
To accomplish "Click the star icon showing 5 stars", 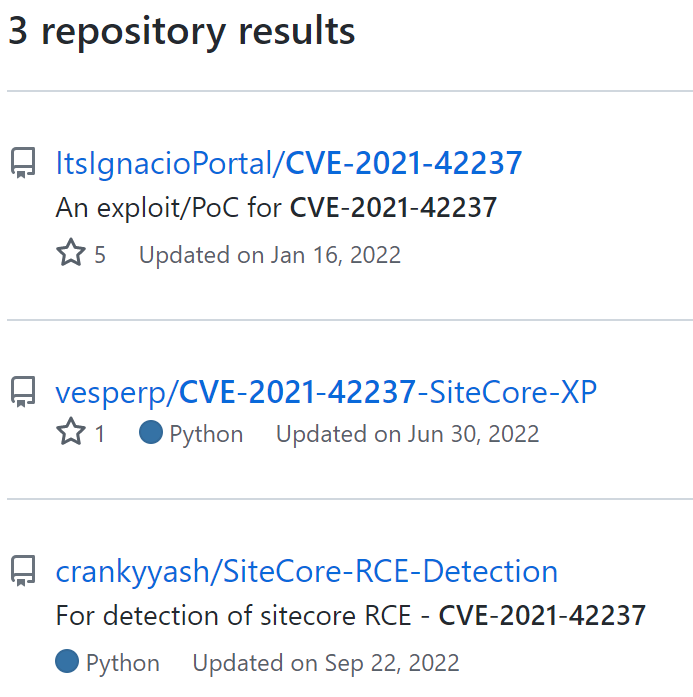I will (71, 252).
